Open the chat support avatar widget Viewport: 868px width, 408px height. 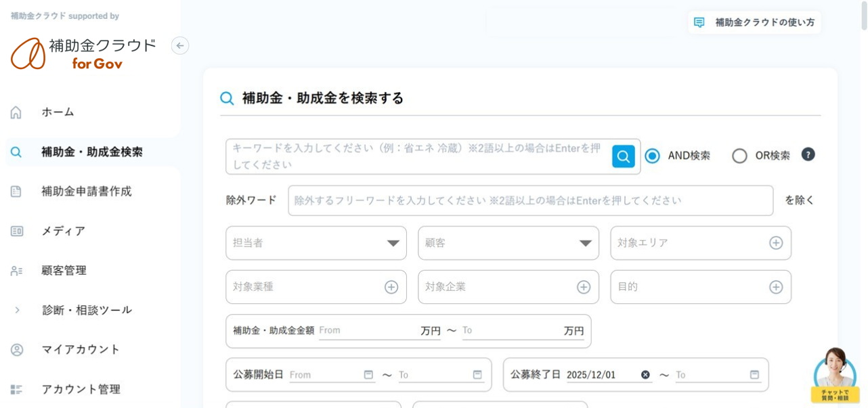tap(835, 375)
